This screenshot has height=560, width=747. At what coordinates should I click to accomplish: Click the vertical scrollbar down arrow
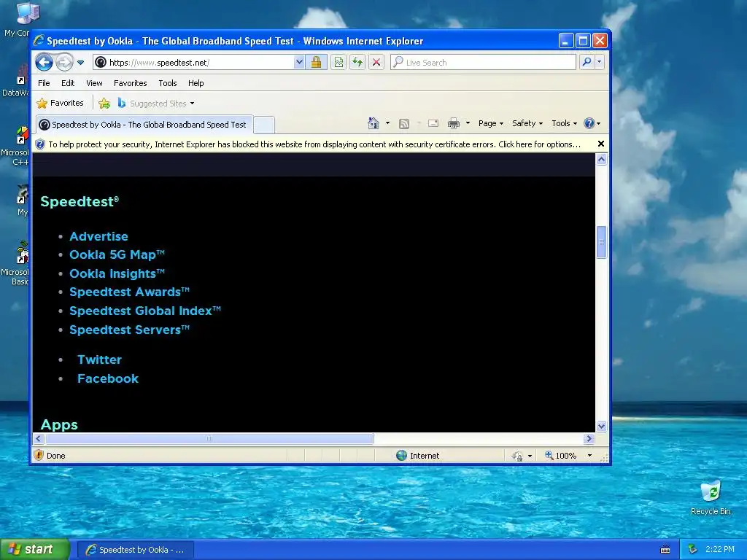[x=601, y=426]
